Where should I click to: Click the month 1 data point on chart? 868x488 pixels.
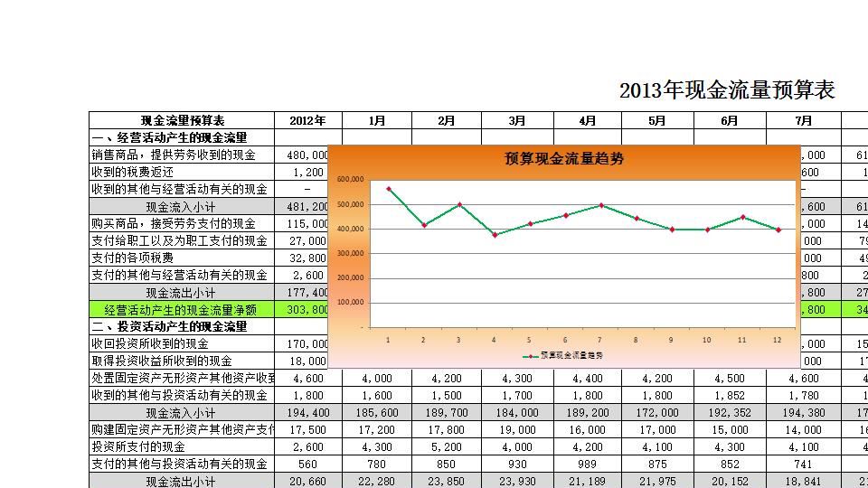tap(389, 189)
